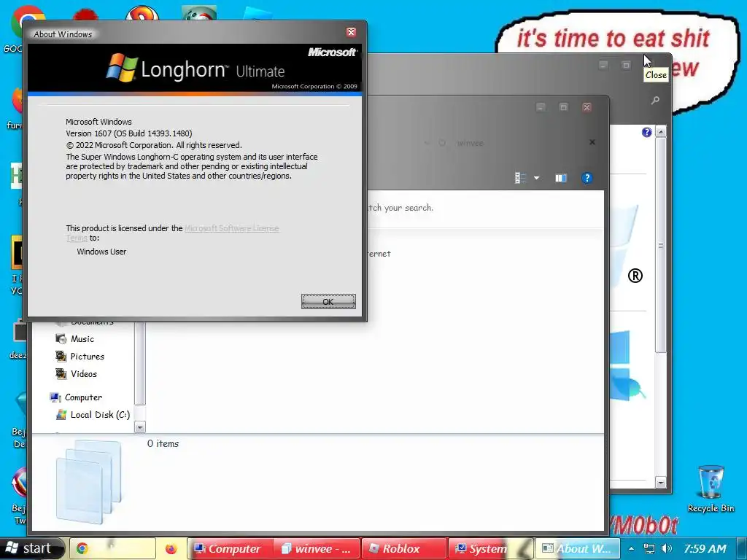Click the '0 items' status text
This screenshot has height=560, width=747.
(x=163, y=443)
